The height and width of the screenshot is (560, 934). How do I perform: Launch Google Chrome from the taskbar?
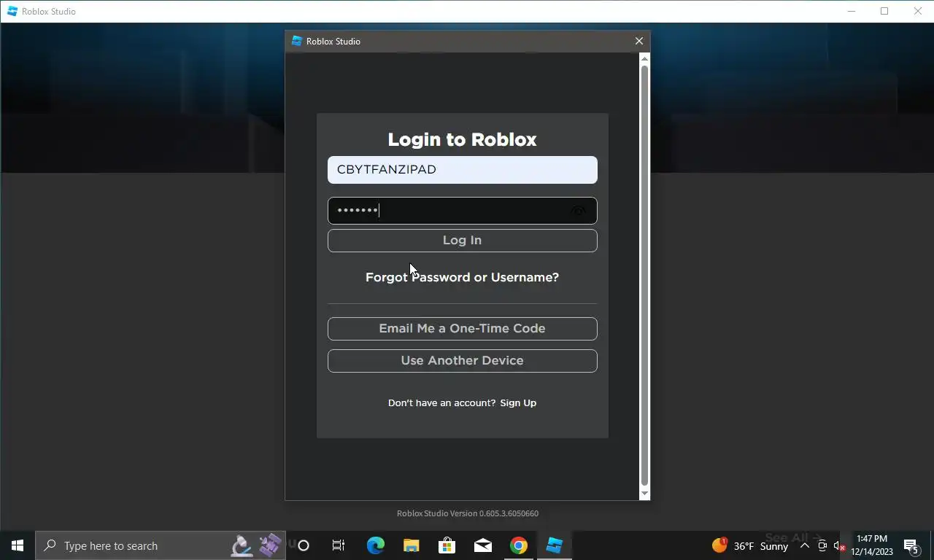point(518,545)
